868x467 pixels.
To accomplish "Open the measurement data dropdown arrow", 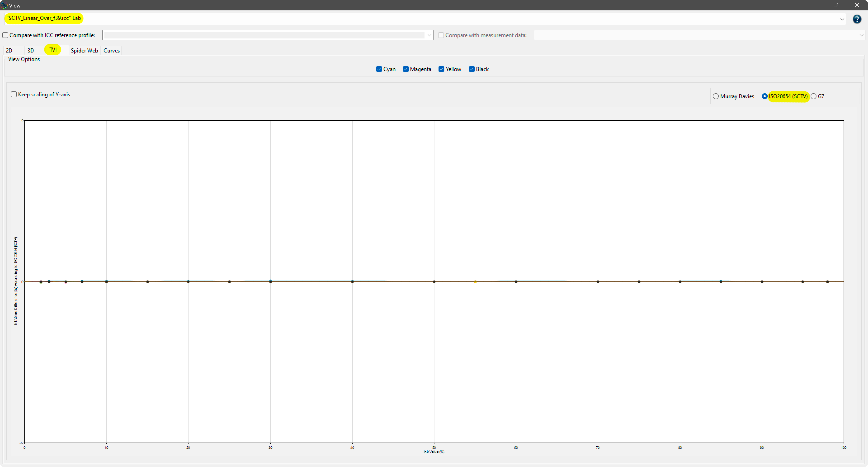I will point(861,35).
